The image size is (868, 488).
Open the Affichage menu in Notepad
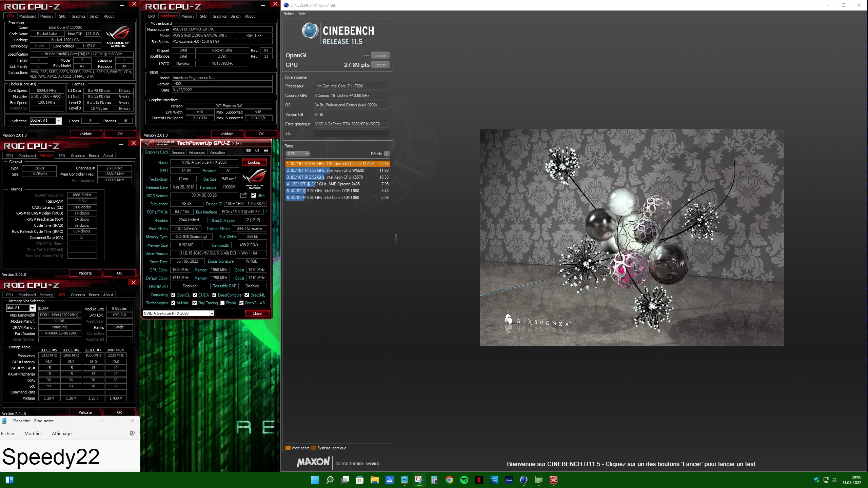click(x=62, y=433)
